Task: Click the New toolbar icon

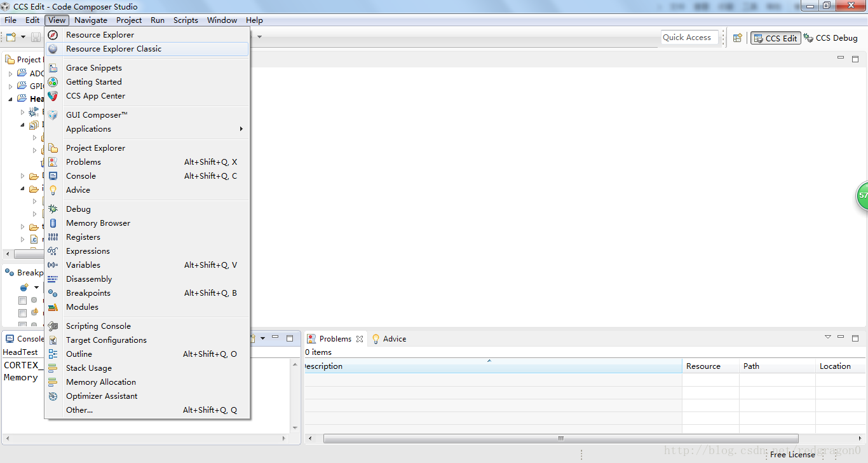Action: (x=11, y=38)
